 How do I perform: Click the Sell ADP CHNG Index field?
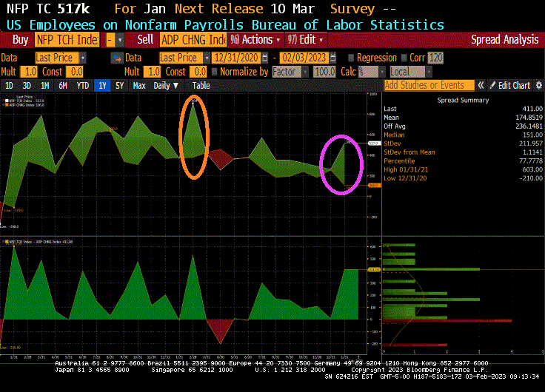click(x=193, y=39)
